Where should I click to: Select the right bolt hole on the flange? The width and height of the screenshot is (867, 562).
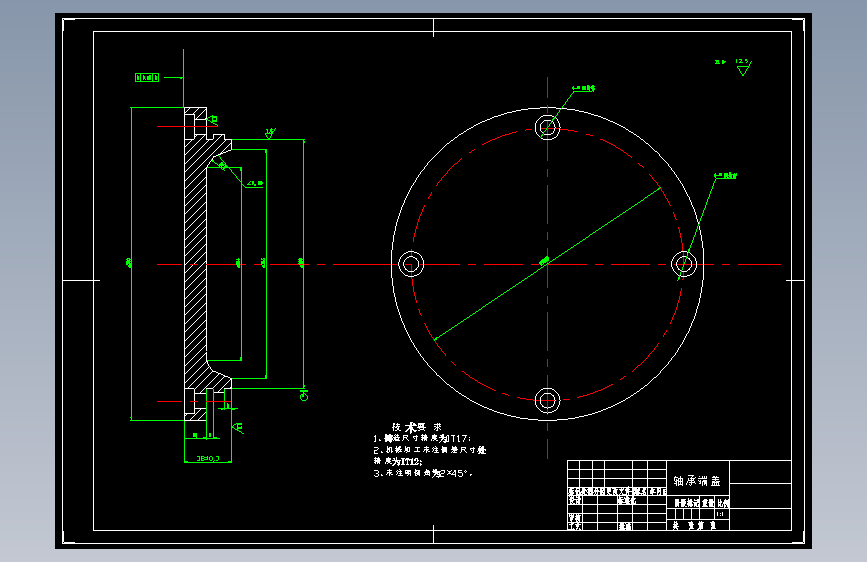click(684, 264)
